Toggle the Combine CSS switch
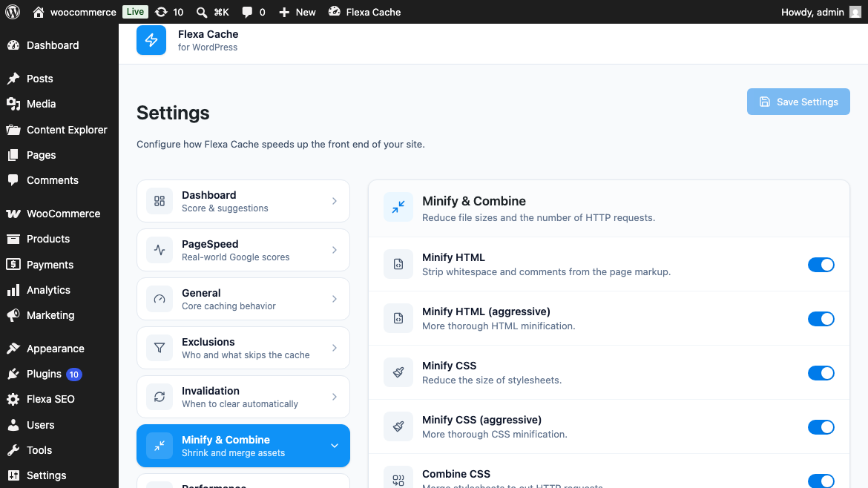This screenshot has width=868, height=488. coord(821,481)
